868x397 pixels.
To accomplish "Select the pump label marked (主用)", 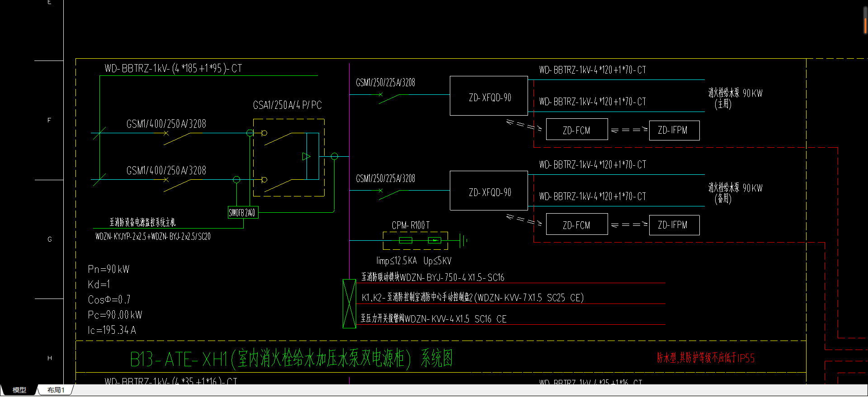I will 735,98.
